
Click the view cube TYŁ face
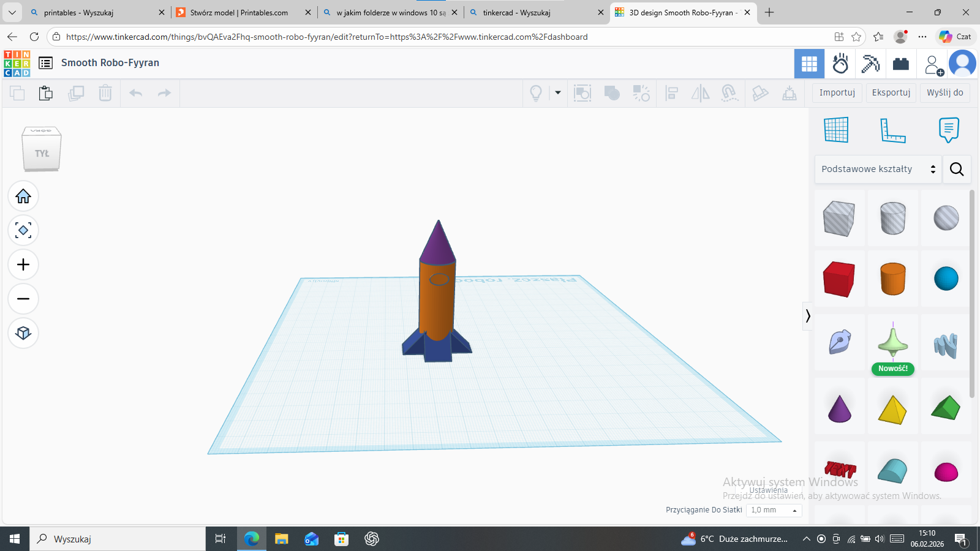pos(42,153)
